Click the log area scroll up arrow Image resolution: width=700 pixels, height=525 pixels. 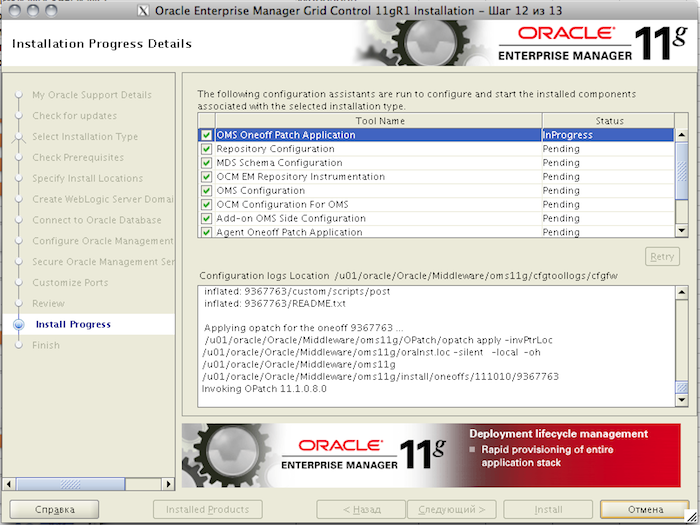[x=681, y=293]
